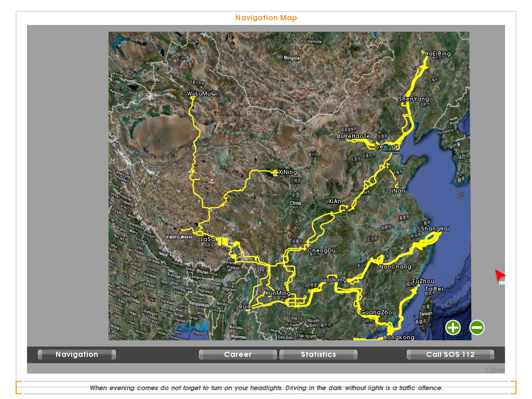This screenshot has height=399, width=532.
Task: Select HaErBing city on the map
Action: (x=437, y=54)
